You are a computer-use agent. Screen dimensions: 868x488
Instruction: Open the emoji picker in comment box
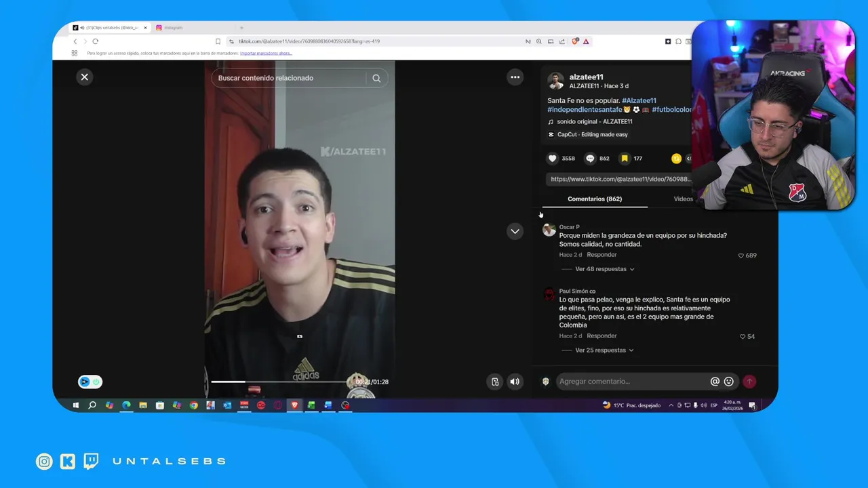coord(729,382)
